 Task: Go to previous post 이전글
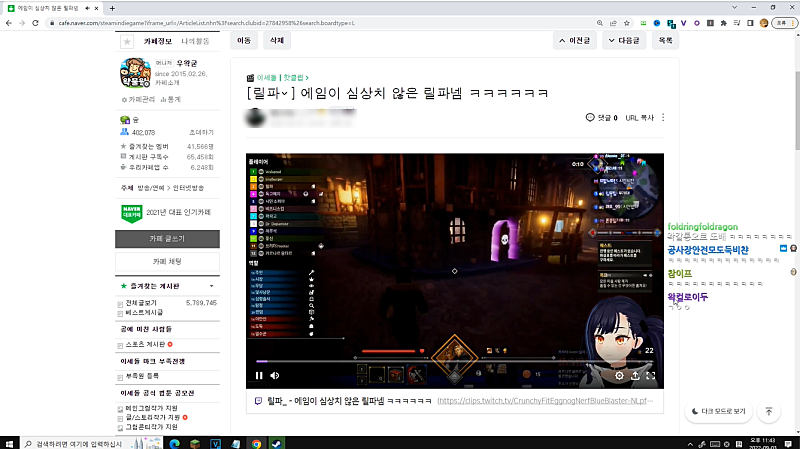[x=575, y=40]
